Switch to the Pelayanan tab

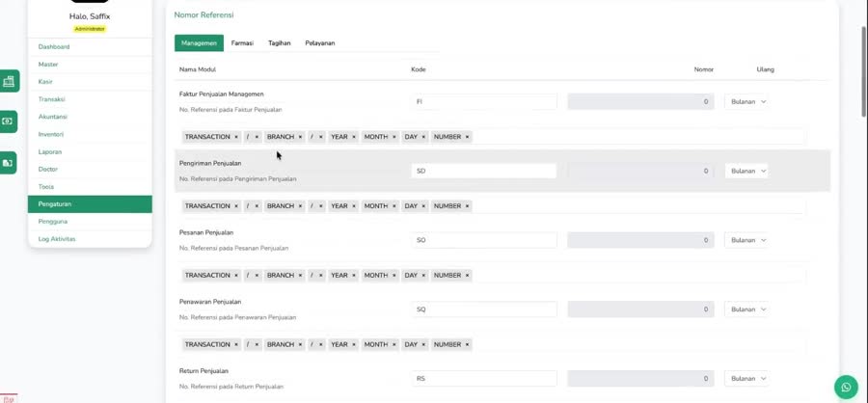(x=320, y=43)
